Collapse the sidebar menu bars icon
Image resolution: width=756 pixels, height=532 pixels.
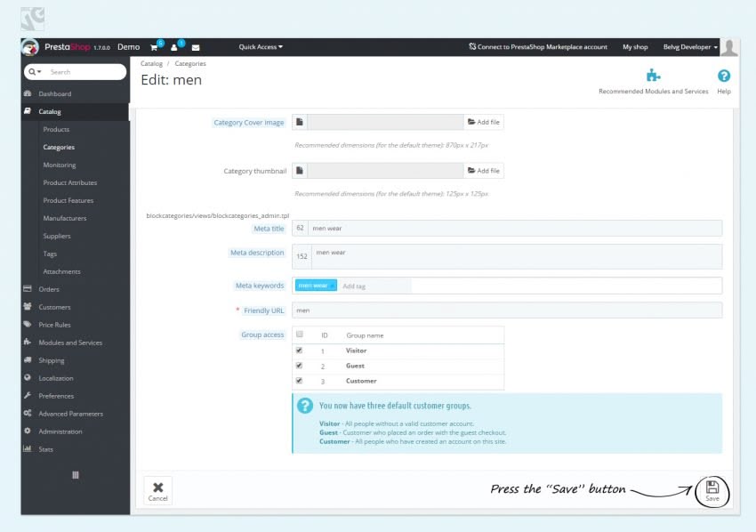point(76,475)
